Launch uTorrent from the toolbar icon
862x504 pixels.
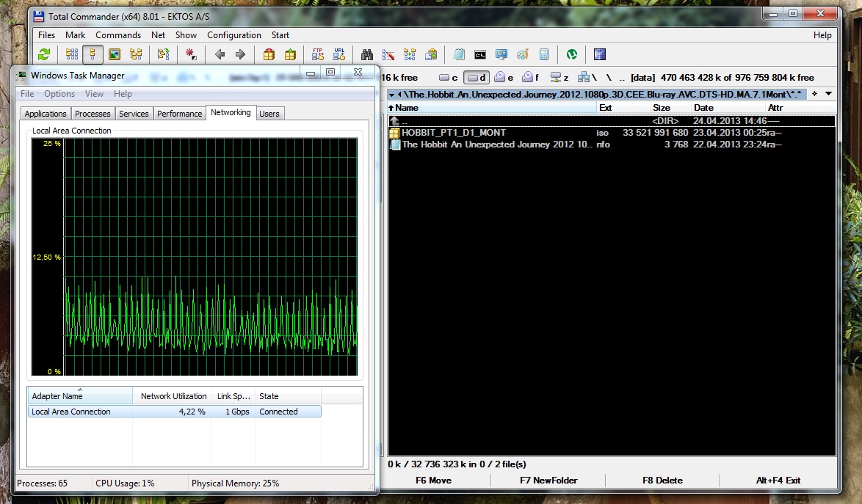click(x=572, y=54)
